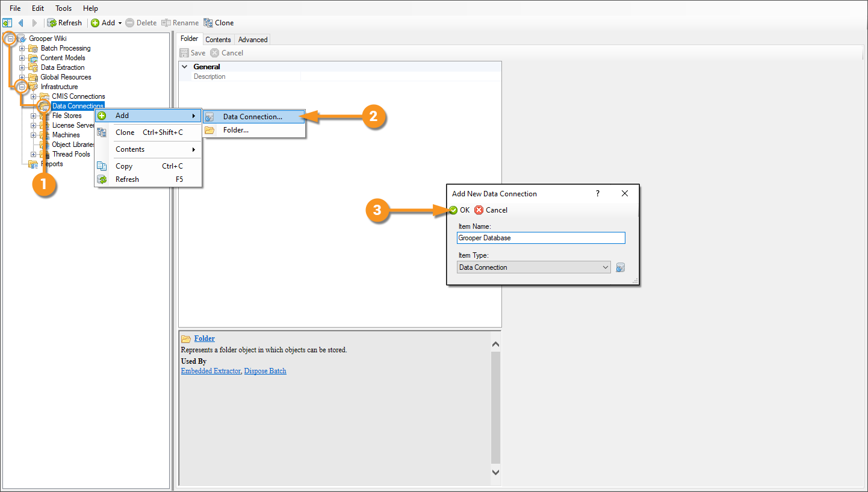Choose Data Connection... in the submenu
Screen dimensions: 868x492
pos(254,117)
